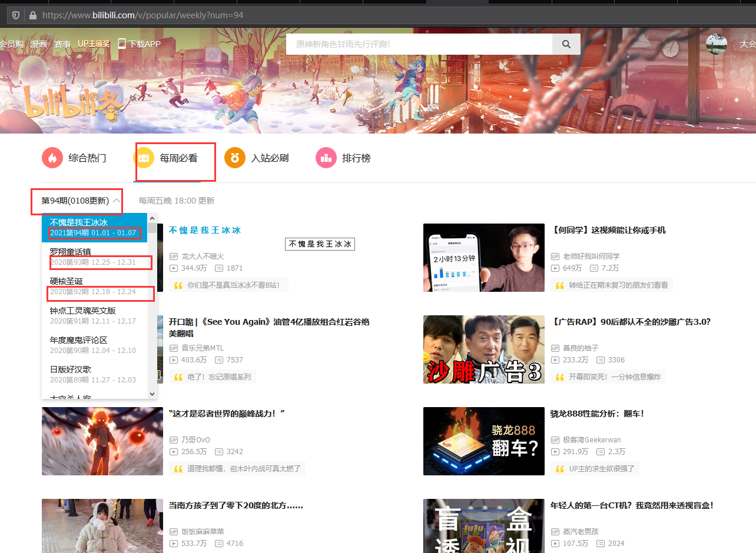Open video “这才是忍者世界的巅峰战力！”

(227, 414)
